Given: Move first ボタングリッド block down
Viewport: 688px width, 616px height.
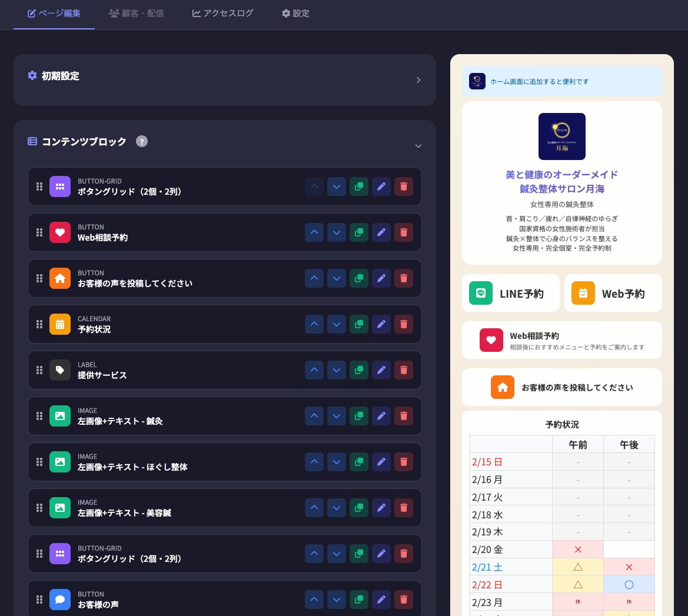Looking at the screenshot, I should click(x=337, y=187).
